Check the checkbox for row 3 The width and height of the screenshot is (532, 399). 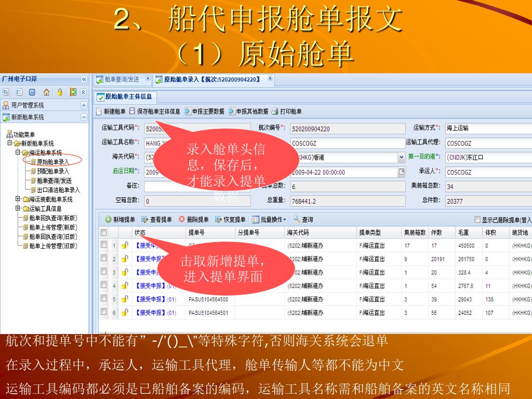click(x=104, y=271)
